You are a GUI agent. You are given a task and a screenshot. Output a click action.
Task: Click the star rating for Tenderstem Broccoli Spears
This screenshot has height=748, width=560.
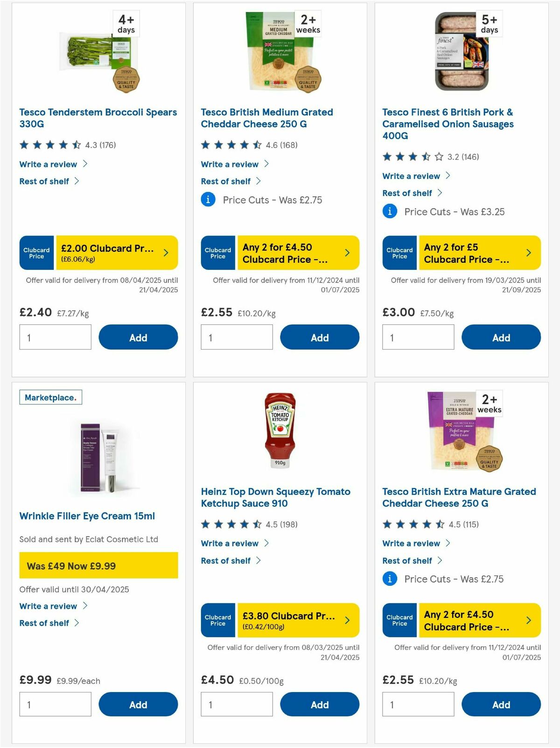click(49, 145)
